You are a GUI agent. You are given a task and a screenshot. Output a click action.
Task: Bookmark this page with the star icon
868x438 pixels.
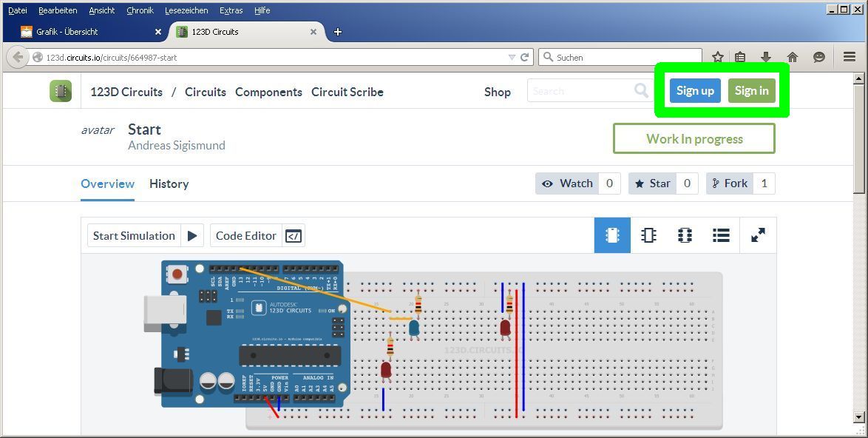718,57
